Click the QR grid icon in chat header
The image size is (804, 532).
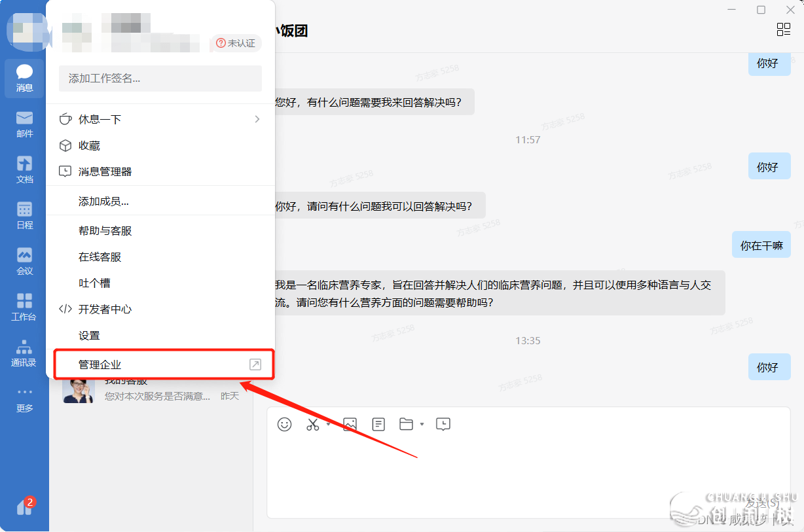[x=784, y=29]
